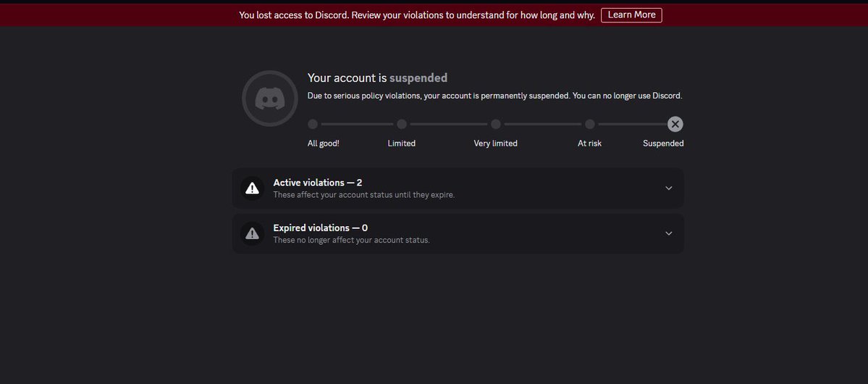Select the Very limited status dot
This screenshot has height=384, width=868.
(496, 124)
